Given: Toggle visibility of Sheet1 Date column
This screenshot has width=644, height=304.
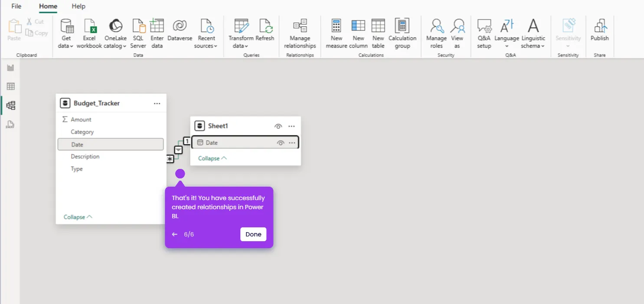Looking at the screenshot, I should tap(281, 143).
